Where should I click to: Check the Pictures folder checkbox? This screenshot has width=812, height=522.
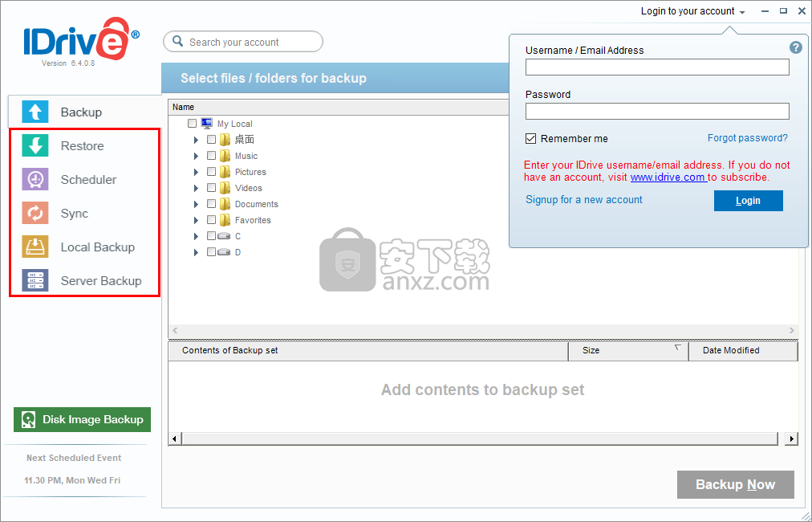(x=211, y=172)
